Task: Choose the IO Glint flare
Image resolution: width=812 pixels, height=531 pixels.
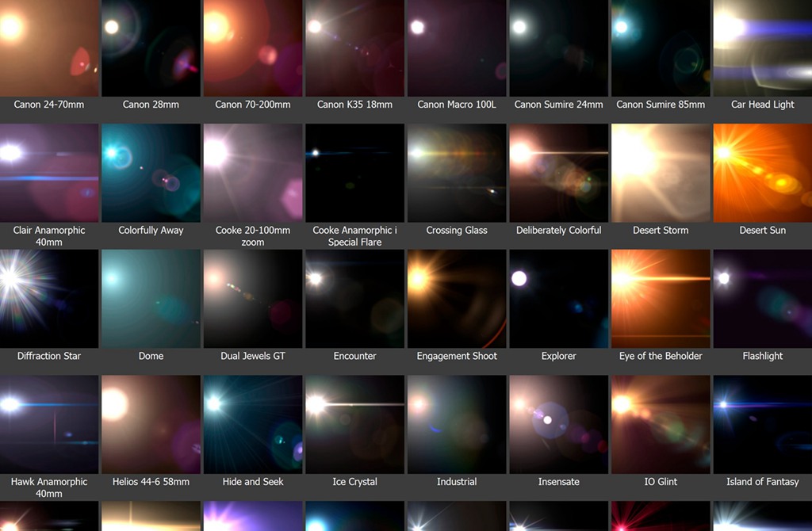Action: [x=661, y=424]
